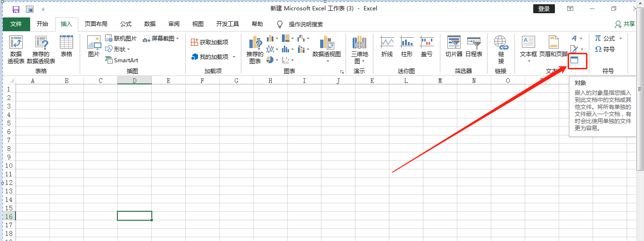Open the statistic chart dropdown
Screen dimensions: 644x241
point(288,49)
